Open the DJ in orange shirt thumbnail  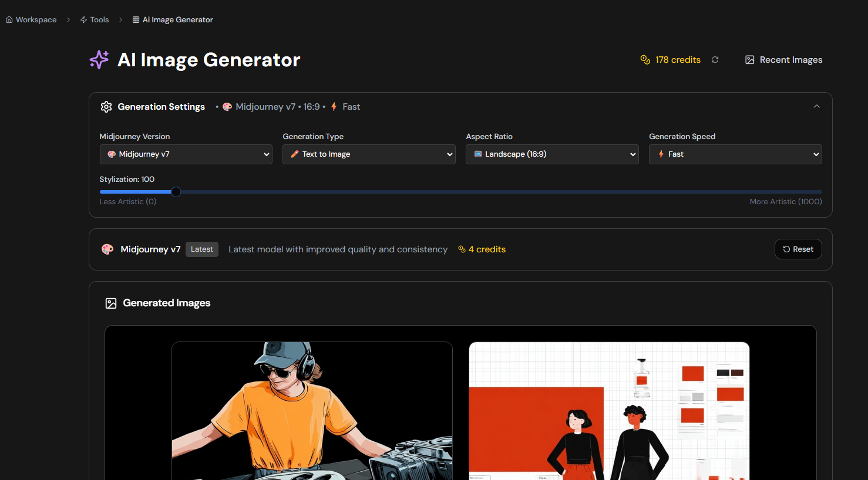pyautogui.click(x=312, y=411)
